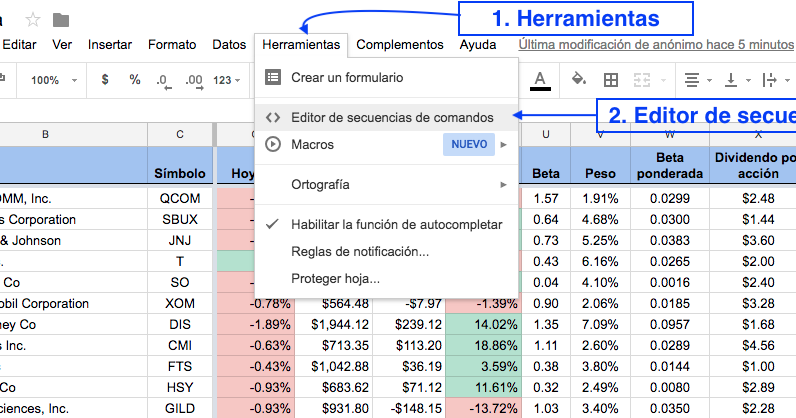The image size is (796, 418).
Task: Select the SBUX symbol cell
Action: tap(180, 219)
